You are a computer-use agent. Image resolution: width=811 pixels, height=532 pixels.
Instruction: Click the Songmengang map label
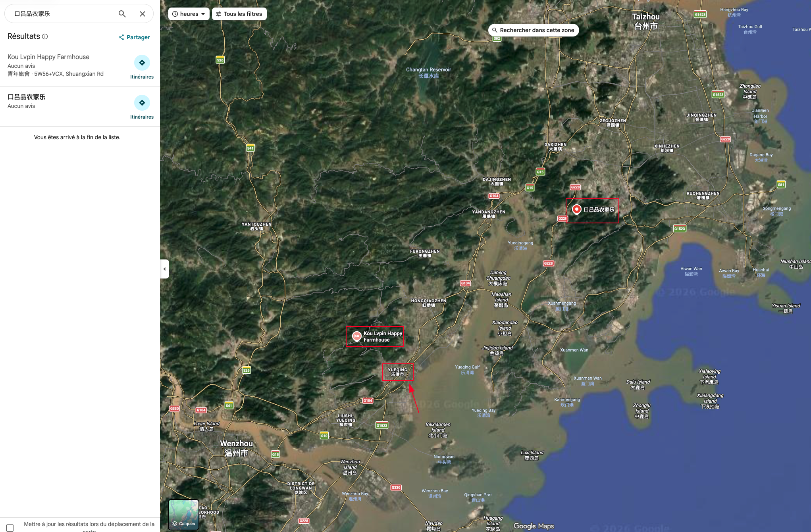(776, 211)
